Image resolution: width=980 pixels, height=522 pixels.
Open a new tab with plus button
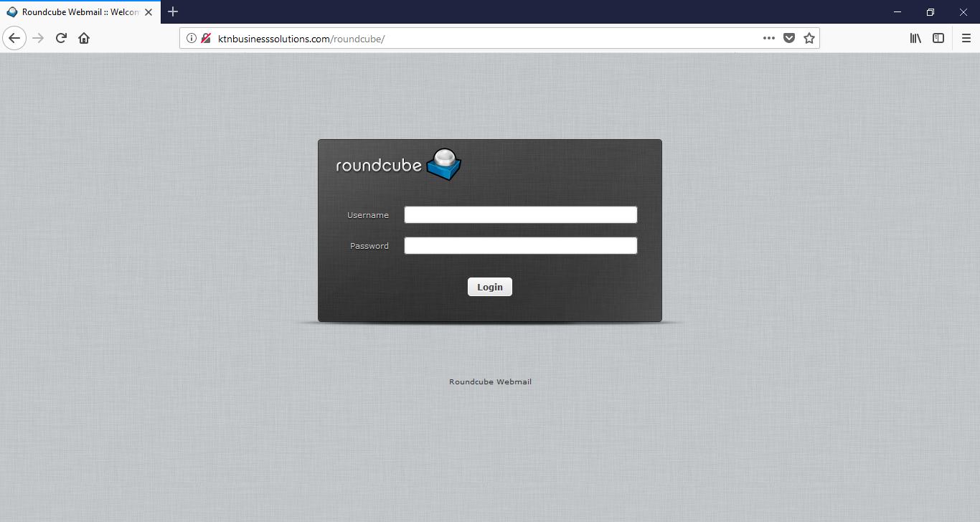173,11
